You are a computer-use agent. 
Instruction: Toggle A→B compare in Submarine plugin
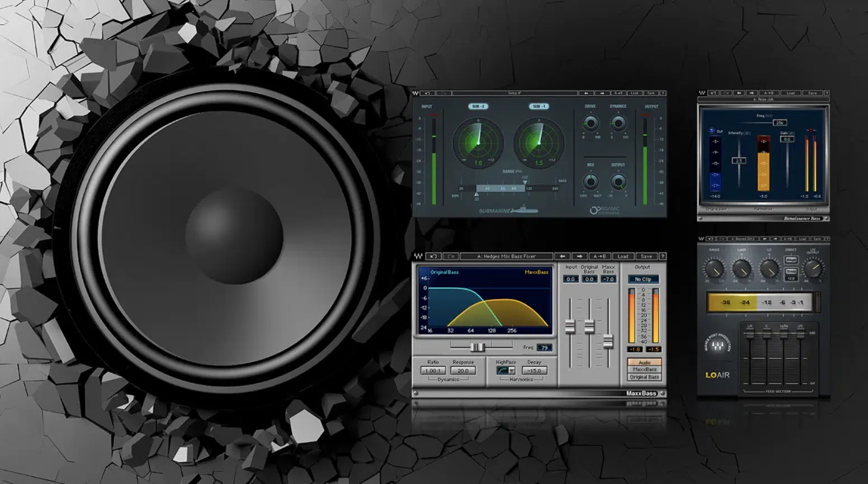coord(618,93)
